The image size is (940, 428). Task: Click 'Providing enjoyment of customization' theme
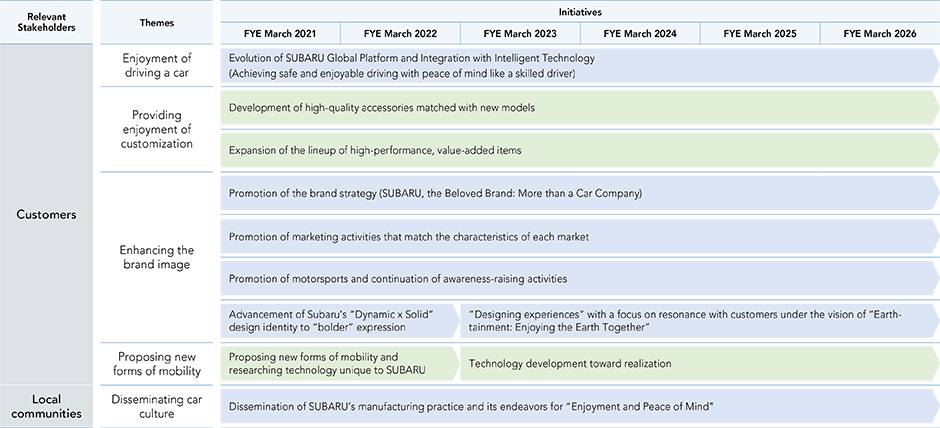pos(157,129)
